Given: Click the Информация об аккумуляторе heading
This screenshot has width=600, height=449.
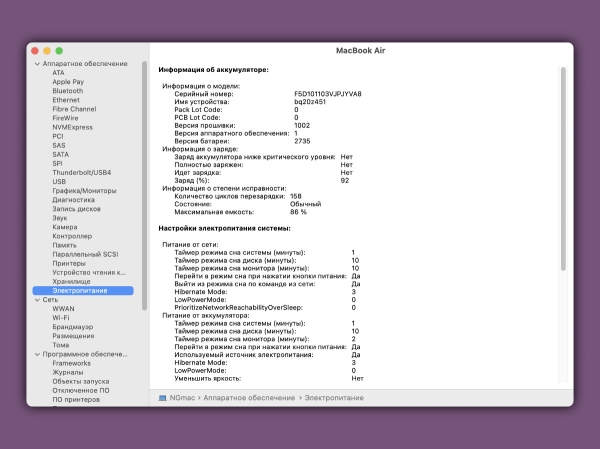Looking at the screenshot, I should click(214, 70).
